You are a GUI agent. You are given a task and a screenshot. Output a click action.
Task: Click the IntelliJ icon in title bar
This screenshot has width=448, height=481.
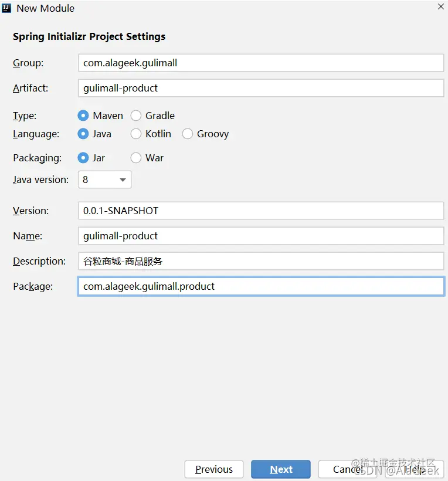[6, 8]
